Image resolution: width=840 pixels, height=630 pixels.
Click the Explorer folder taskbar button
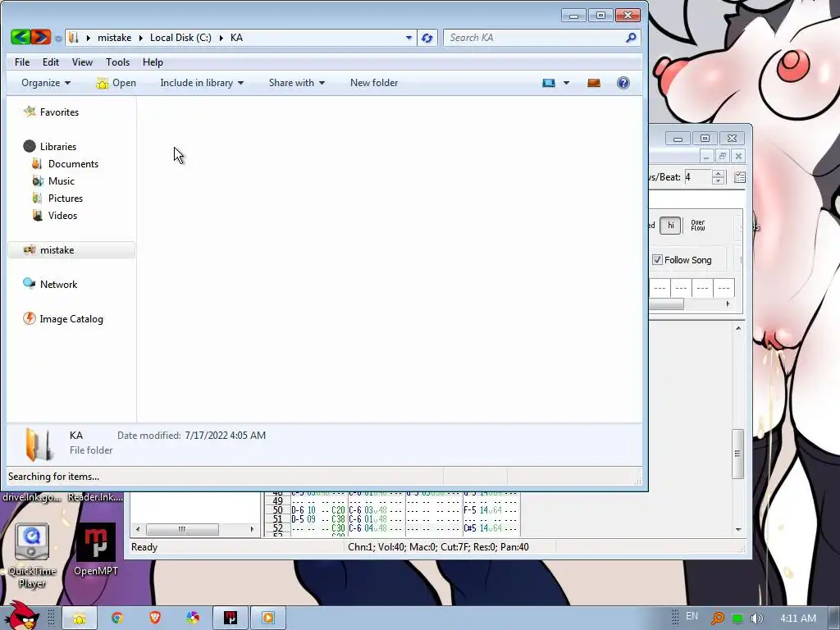coord(80,619)
